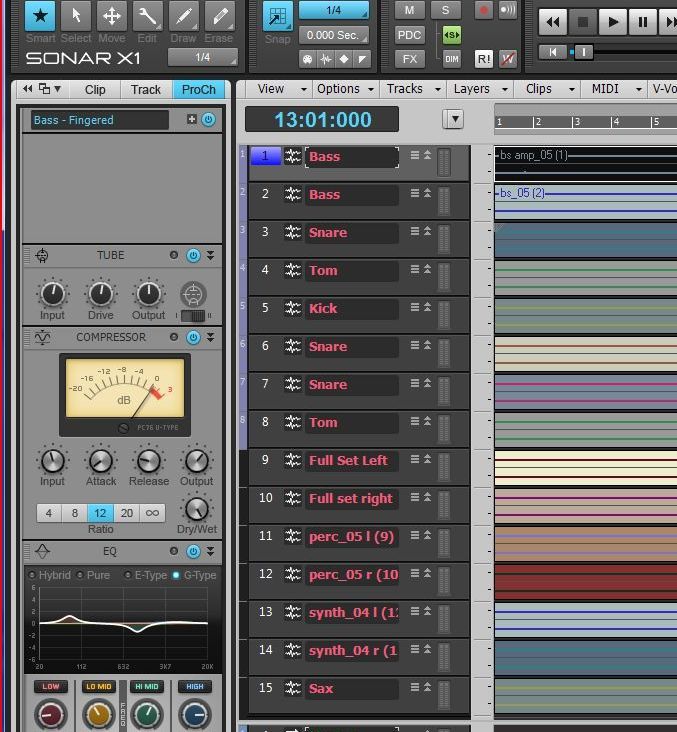Image resolution: width=677 pixels, height=732 pixels.
Task: Click the compressor Attack knob
Action: click(100, 461)
